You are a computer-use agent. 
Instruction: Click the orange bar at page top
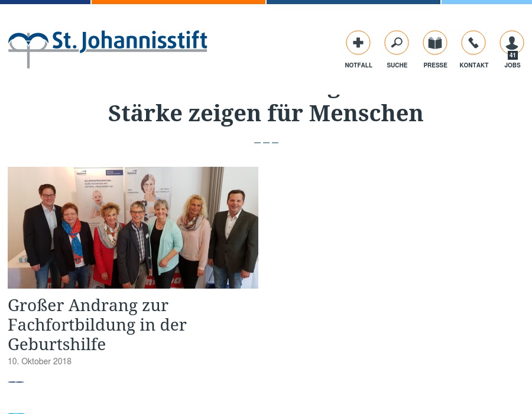pyautogui.click(x=178, y=2)
